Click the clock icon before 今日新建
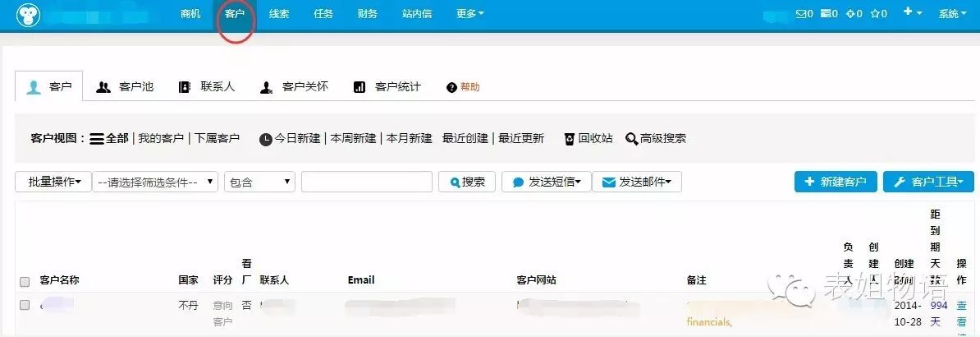 pyautogui.click(x=266, y=139)
